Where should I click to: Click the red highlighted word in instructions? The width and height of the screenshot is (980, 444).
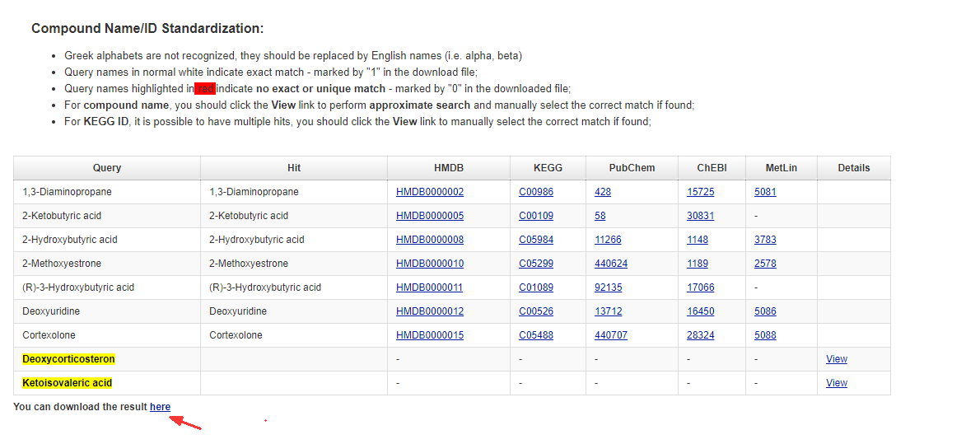205,89
